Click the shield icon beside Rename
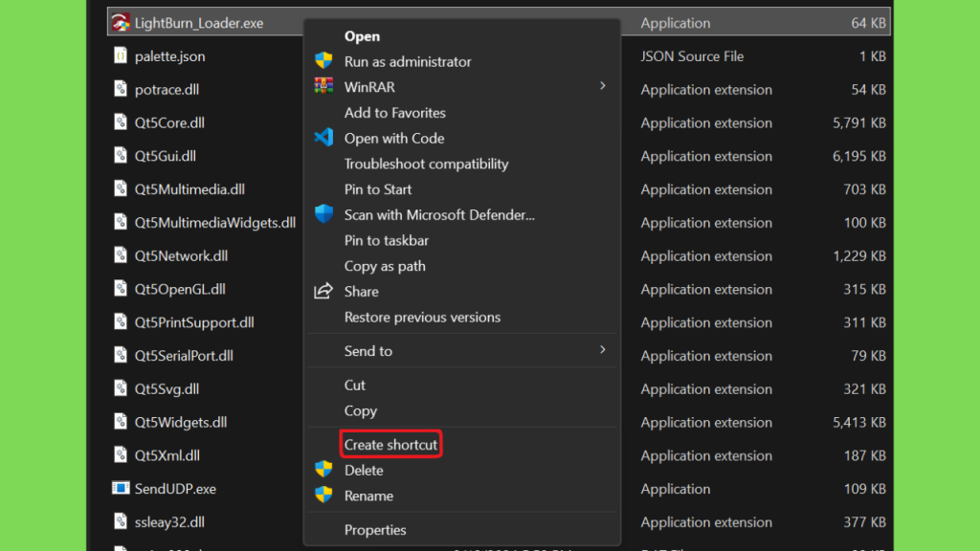The image size is (980, 551). (x=323, y=496)
